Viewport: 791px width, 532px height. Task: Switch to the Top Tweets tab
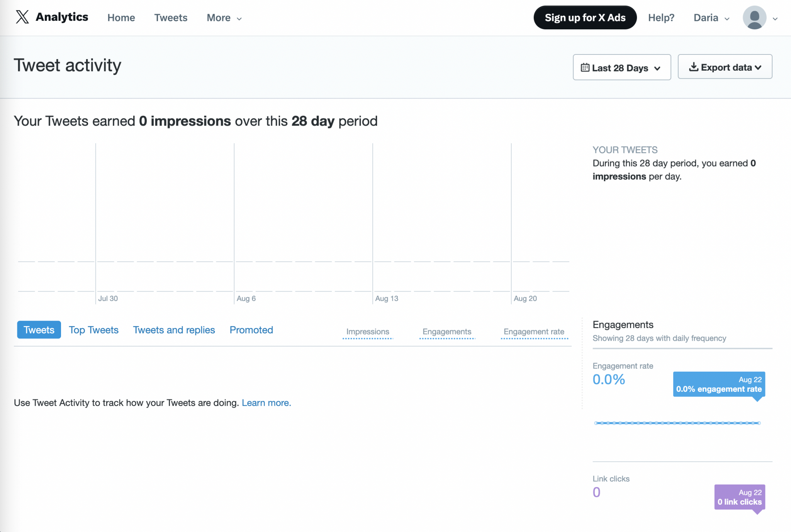point(93,330)
